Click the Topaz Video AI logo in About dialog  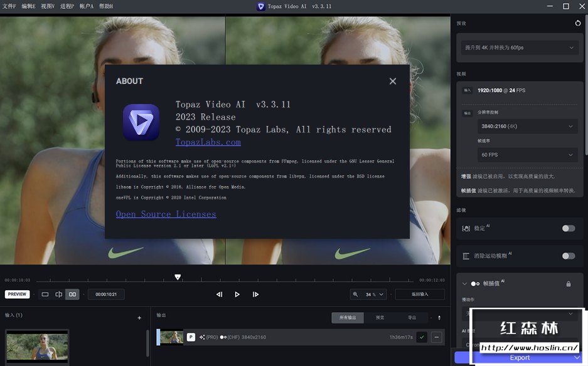(141, 122)
